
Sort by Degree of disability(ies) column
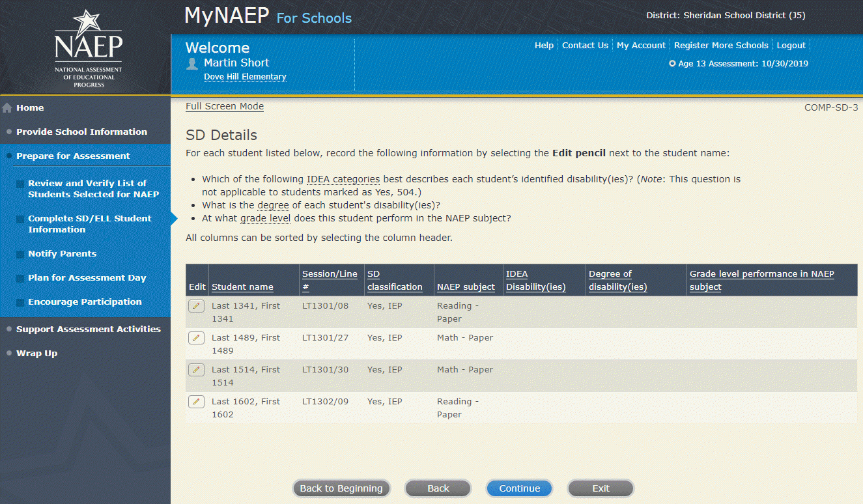(617, 281)
